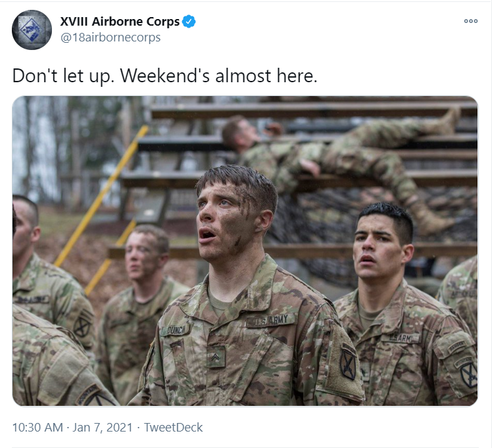Click the soldier lying on the bleachers
Screen dimensions: 492x448
(339, 160)
